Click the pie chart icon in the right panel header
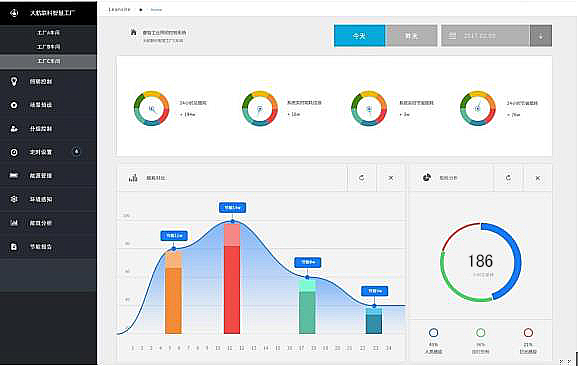 point(427,178)
